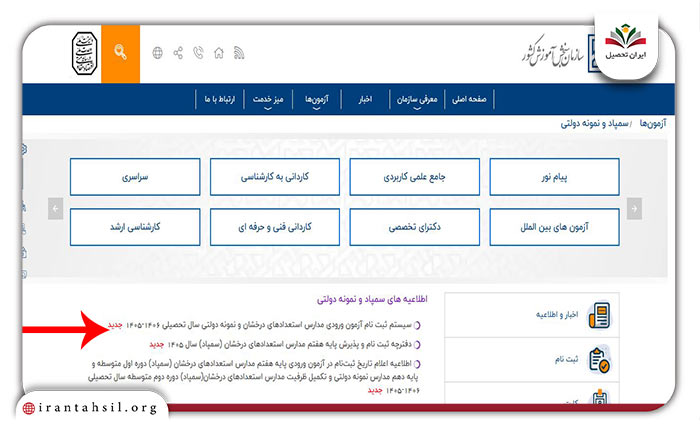Open the phone contact icon
Image resolution: width=700 pixels, height=430 pixels.
198,53
